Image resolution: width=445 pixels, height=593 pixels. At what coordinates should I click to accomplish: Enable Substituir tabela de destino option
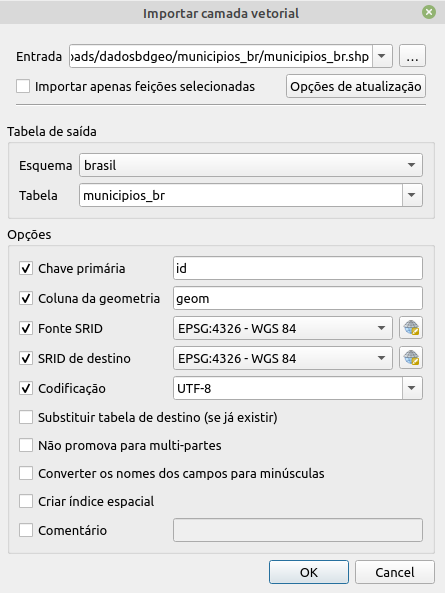point(26,418)
